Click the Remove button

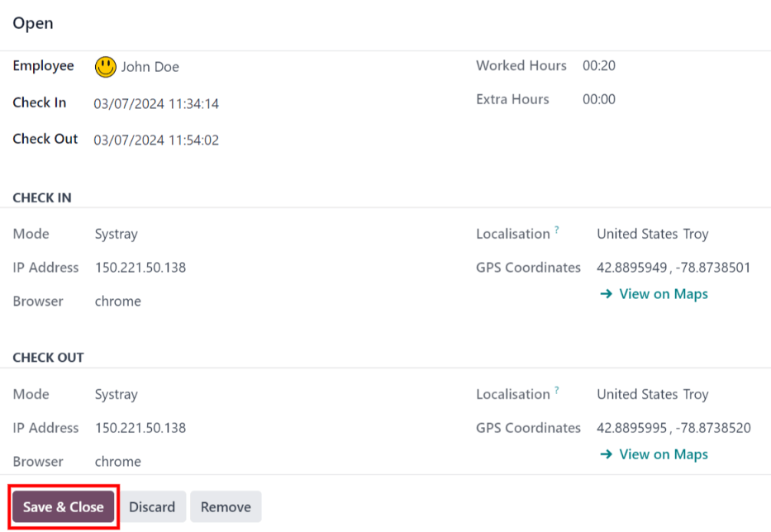226,506
